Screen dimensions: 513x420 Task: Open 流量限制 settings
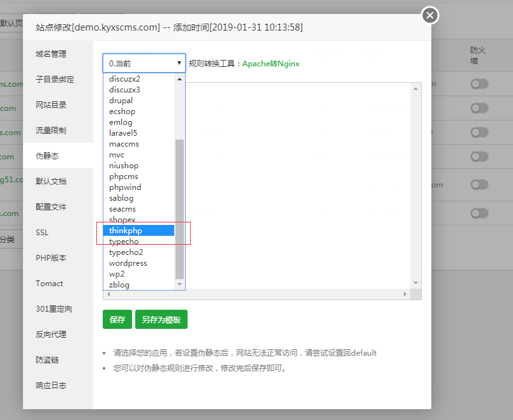51,130
